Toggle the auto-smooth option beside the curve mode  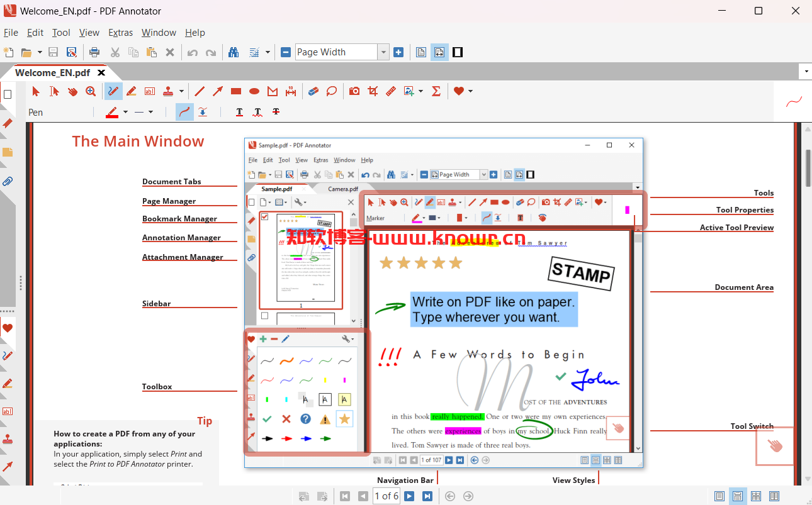[203, 112]
